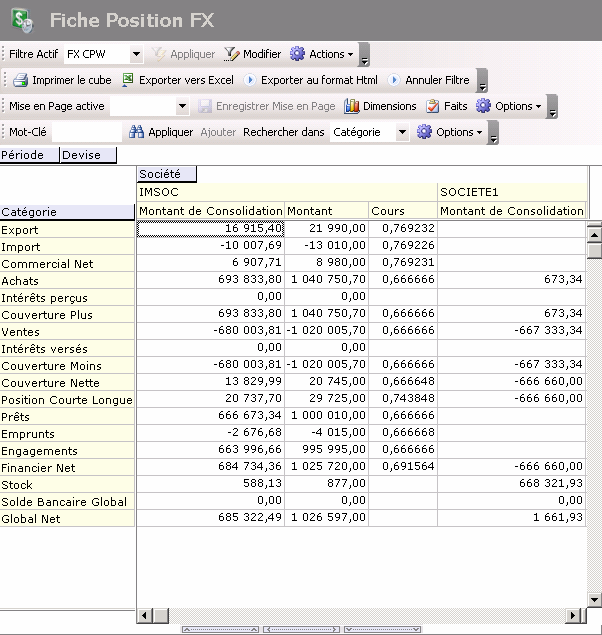Image resolution: width=602 pixels, height=635 pixels.
Task: Expand the Filtre Actif FX CPW combo box
Action: click(x=136, y=54)
